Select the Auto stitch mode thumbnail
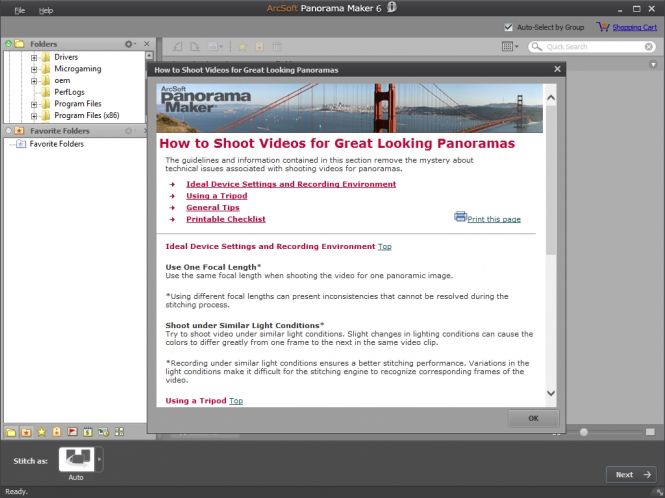 (x=77, y=459)
